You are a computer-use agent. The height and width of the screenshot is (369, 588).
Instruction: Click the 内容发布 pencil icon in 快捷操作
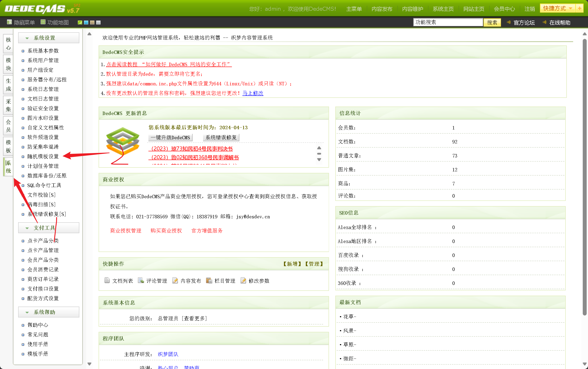pos(175,281)
